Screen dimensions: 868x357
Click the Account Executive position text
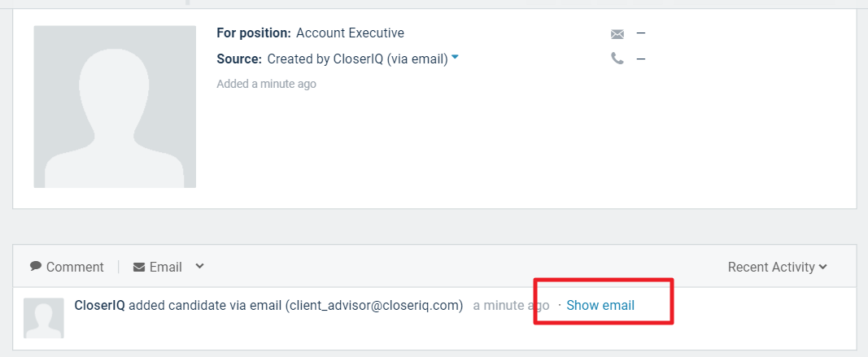tap(350, 33)
